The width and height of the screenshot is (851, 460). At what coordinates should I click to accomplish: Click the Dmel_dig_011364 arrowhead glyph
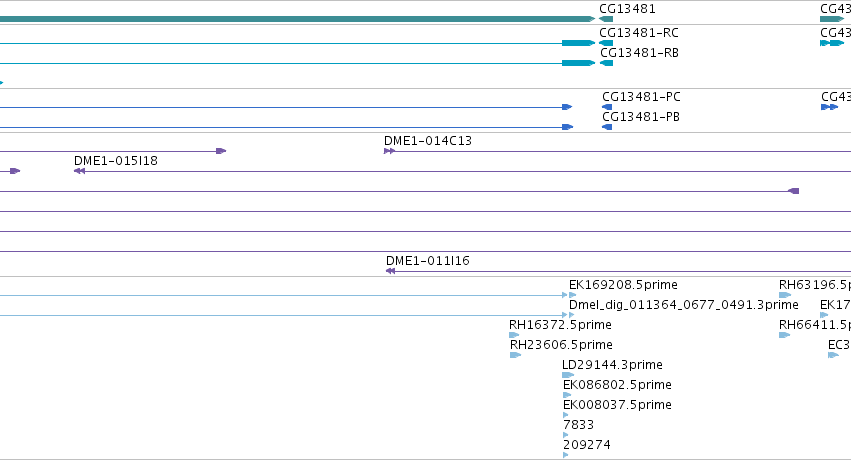tap(571, 315)
